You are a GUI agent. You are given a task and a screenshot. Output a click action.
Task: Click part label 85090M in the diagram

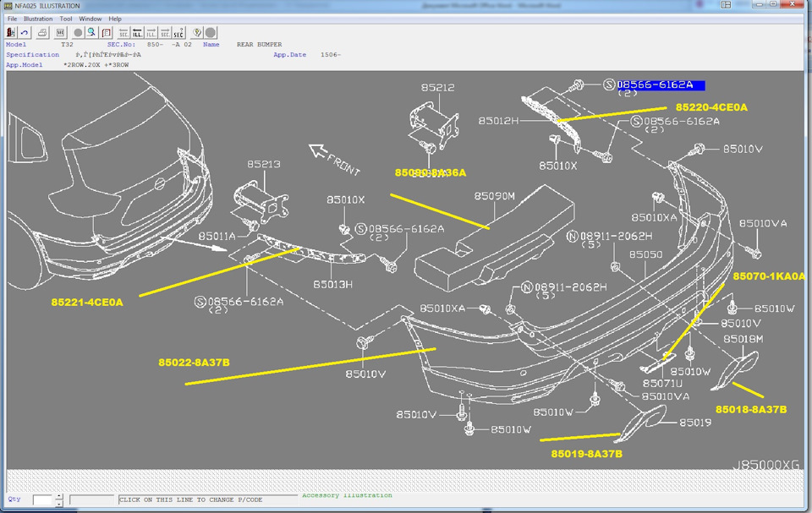coord(494,196)
